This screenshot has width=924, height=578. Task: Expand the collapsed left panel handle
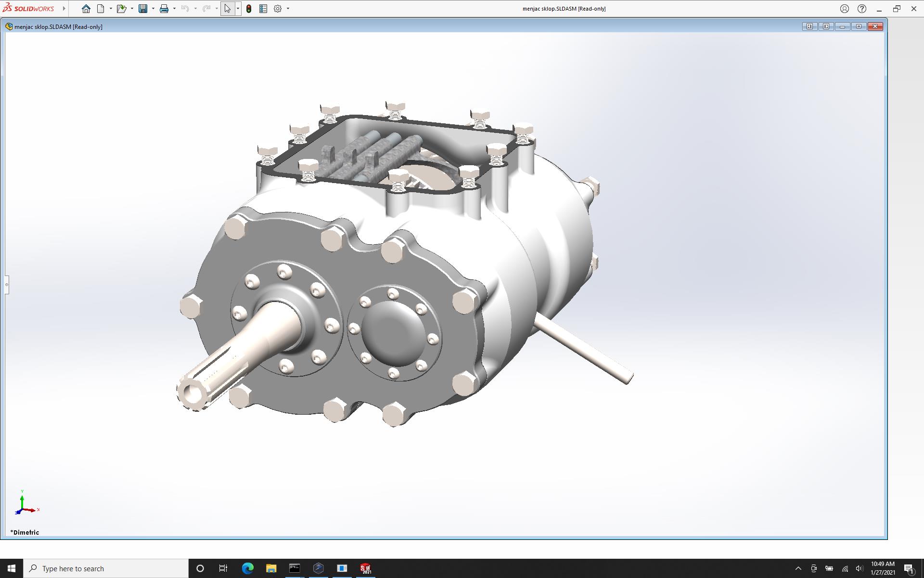tap(7, 285)
